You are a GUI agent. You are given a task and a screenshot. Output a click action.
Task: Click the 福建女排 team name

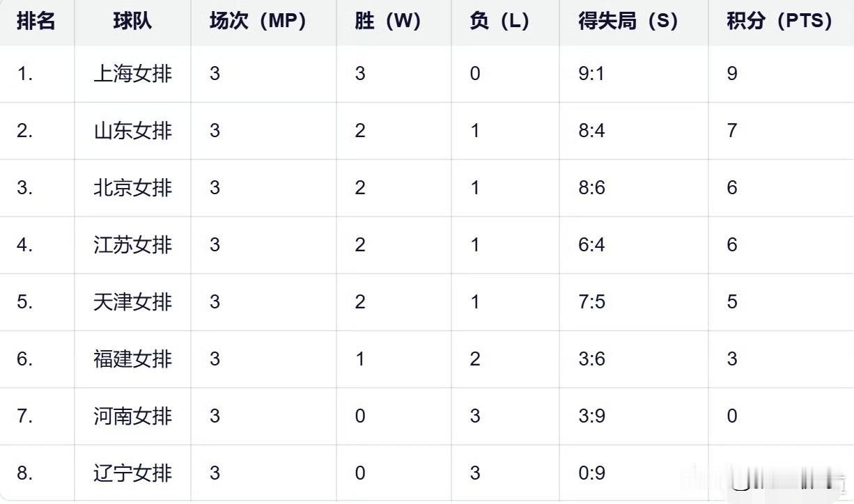point(132,359)
